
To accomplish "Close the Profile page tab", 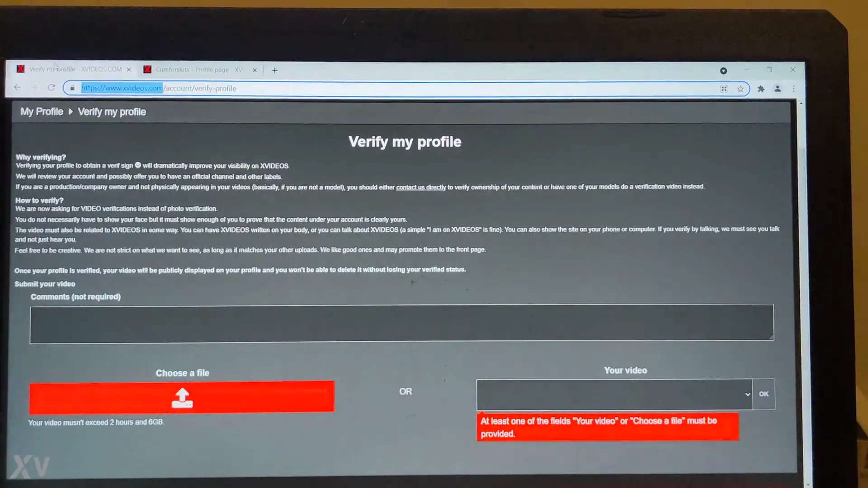I will tap(255, 70).
